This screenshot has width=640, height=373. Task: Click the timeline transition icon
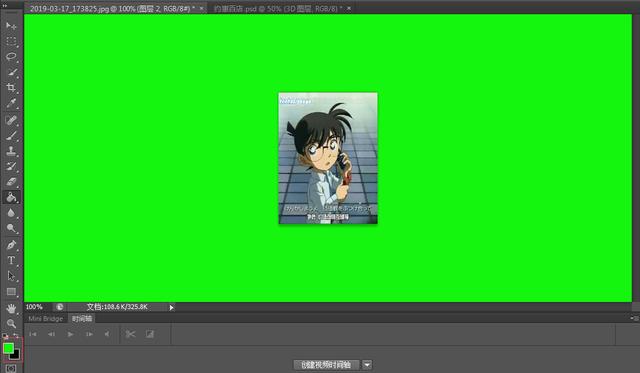[x=150, y=334]
